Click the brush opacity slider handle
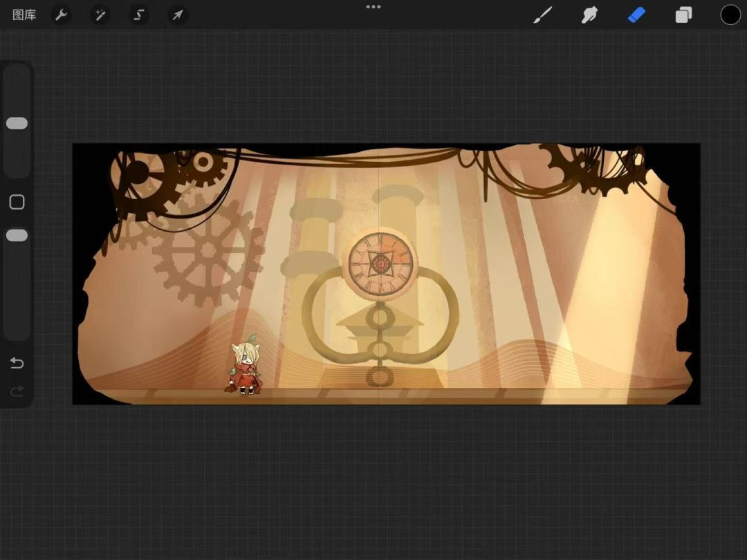Image resolution: width=747 pixels, height=560 pixels. (17, 235)
